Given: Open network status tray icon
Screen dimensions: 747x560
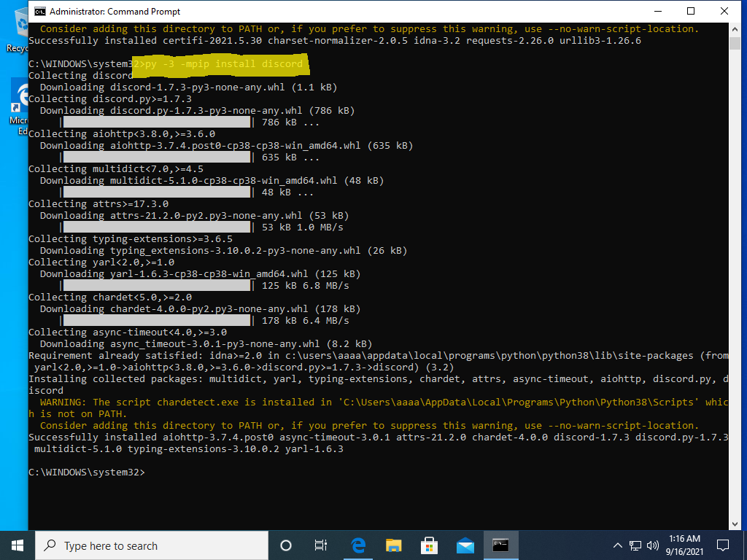Looking at the screenshot, I should click(x=635, y=545).
